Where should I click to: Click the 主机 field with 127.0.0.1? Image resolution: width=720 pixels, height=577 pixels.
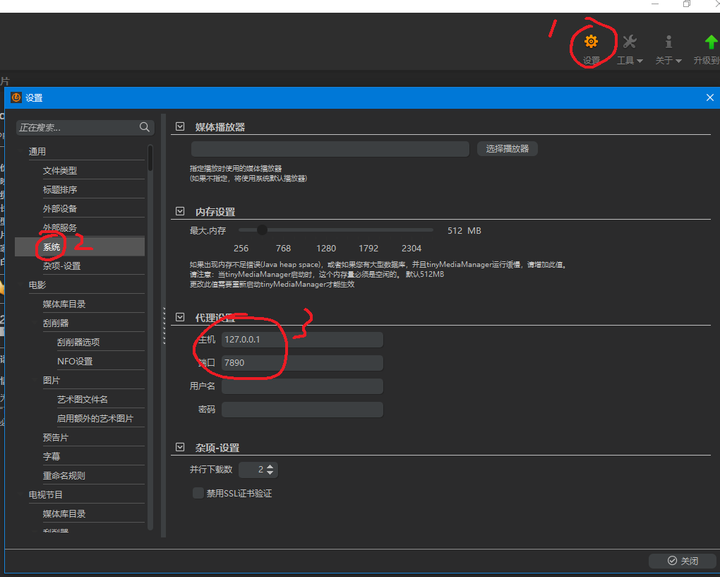pos(302,340)
